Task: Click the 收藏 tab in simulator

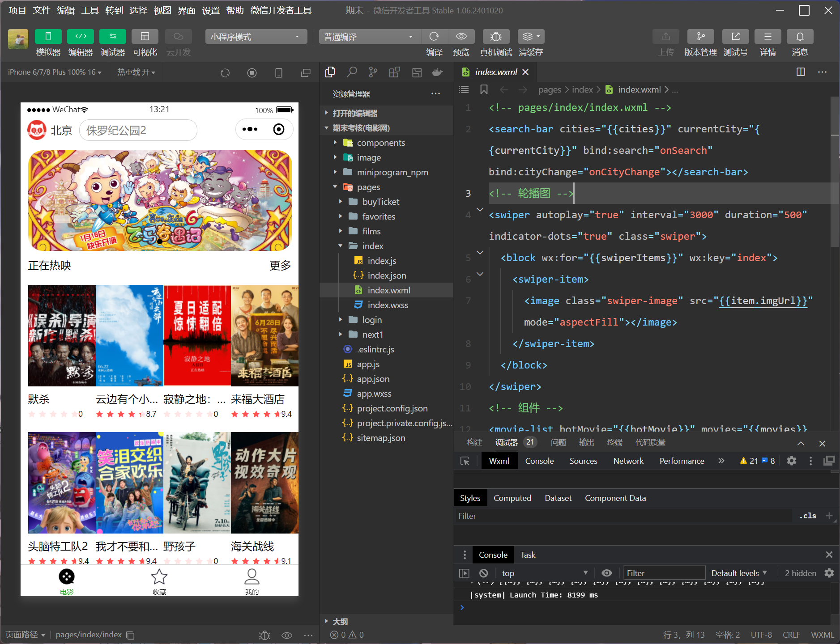Action: (159, 581)
